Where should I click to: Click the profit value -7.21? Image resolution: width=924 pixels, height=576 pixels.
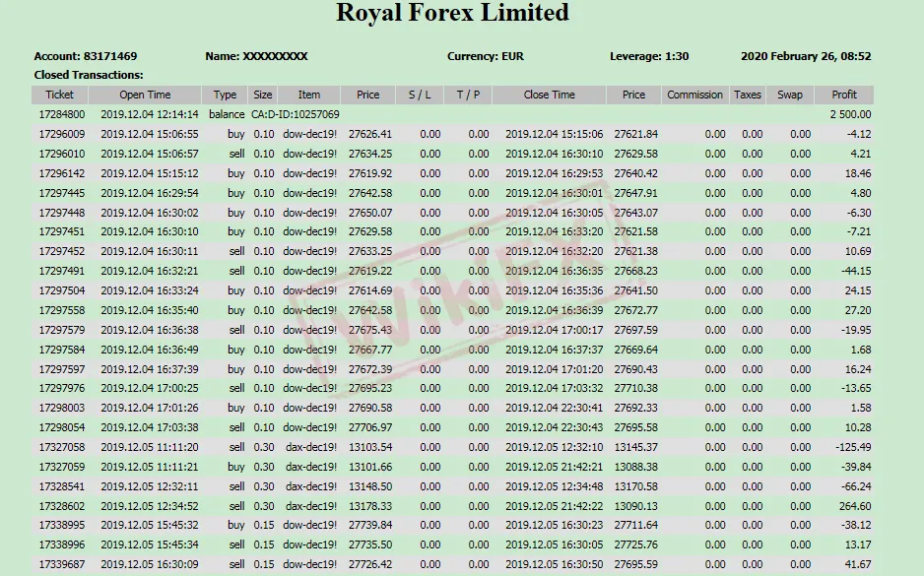tap(859, 231)
